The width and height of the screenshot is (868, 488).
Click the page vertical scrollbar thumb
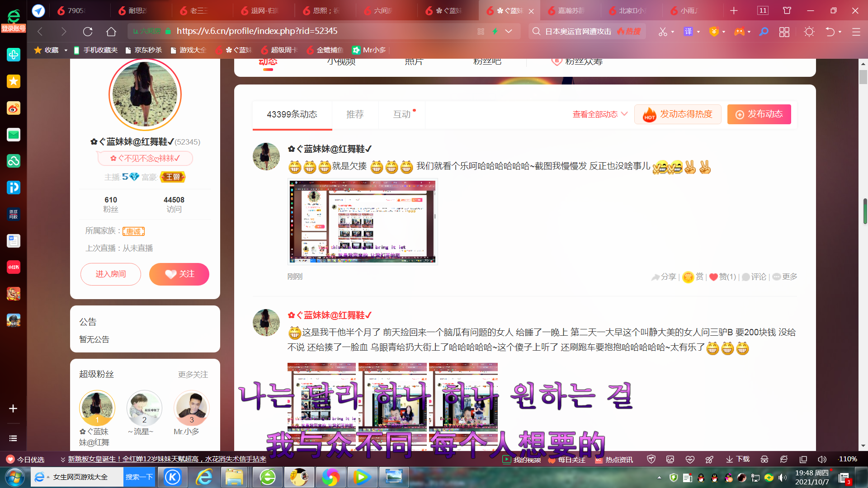tap(863, 77)
